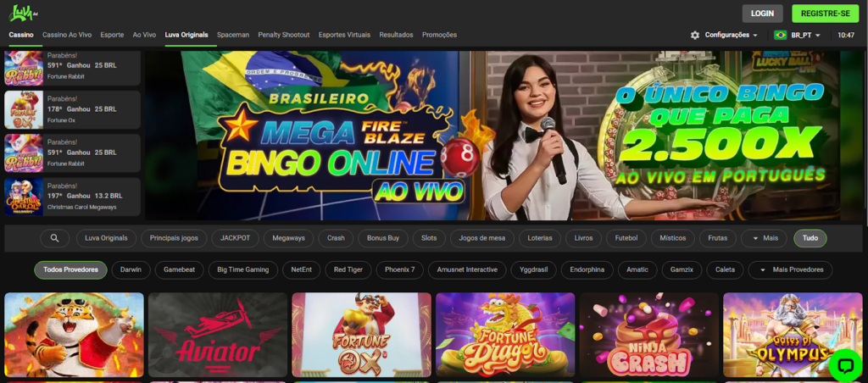Expand the Mais categories dropdown

(764, 238)
